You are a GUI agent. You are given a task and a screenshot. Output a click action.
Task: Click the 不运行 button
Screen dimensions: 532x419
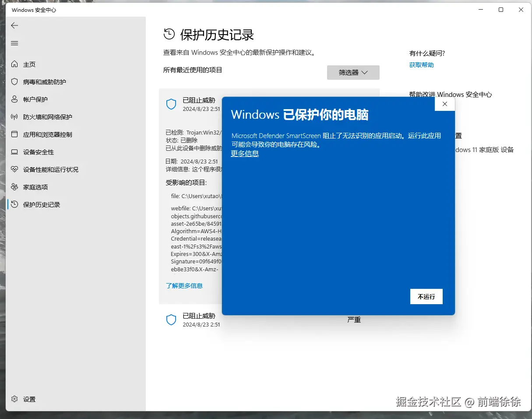pyautogui.click(x=426, y=297)
